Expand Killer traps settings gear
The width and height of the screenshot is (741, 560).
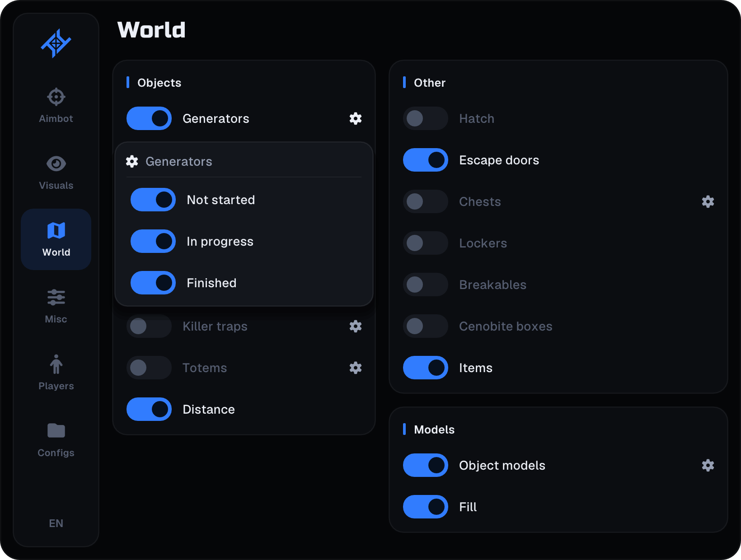(x=356, y=326)
